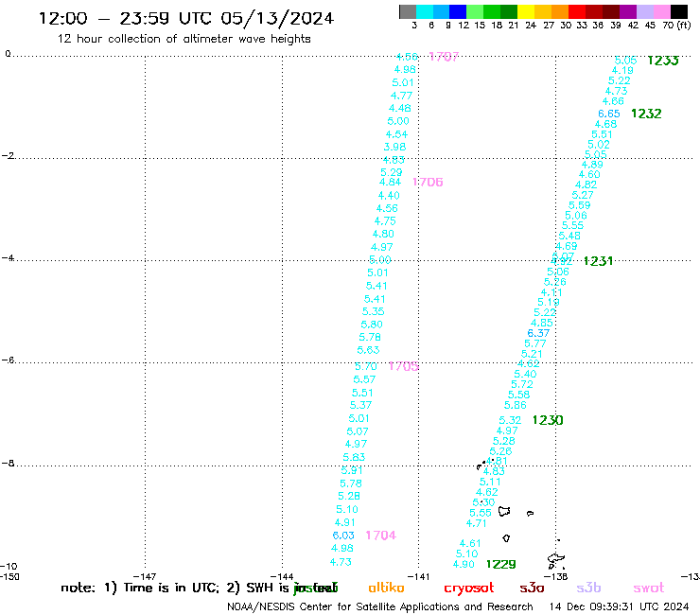This screenshot has width=700, height=615.
Task: Click the bright red swatch in the color legend
Action: coord(576,11)
